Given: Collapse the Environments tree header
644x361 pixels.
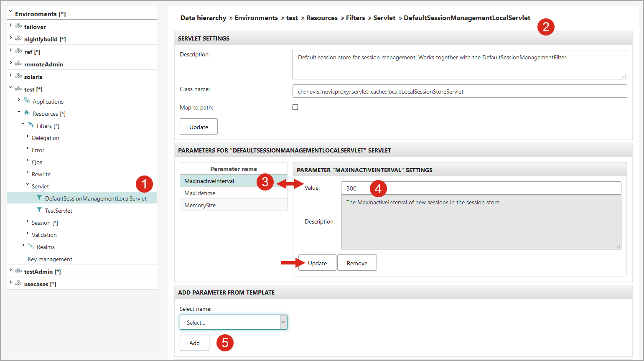Looking at the screenshot, I should point(11,12).
